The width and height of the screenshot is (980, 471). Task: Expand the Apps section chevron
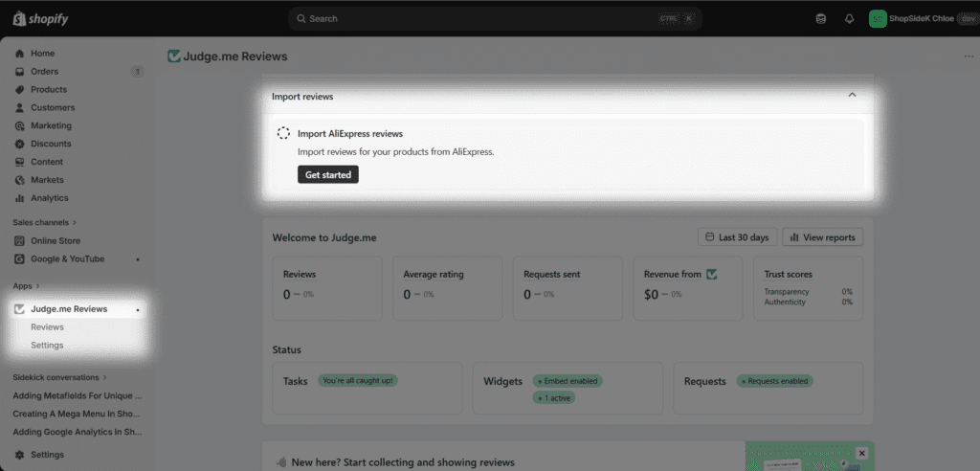[39, 286]
